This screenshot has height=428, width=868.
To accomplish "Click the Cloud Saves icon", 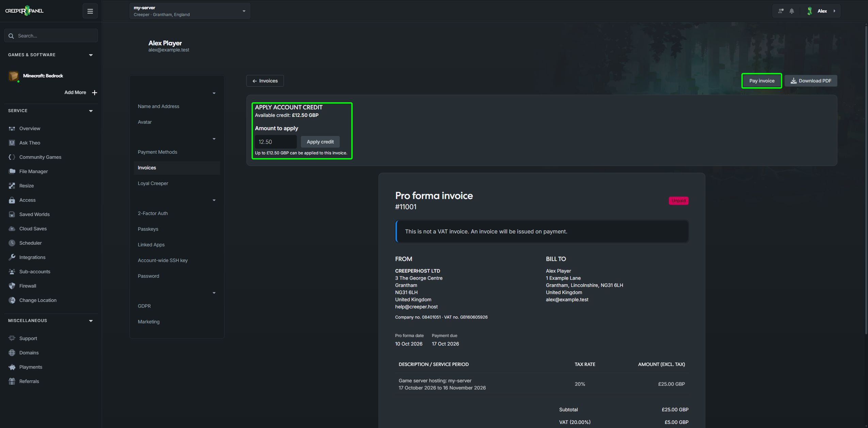I will 12,229.
